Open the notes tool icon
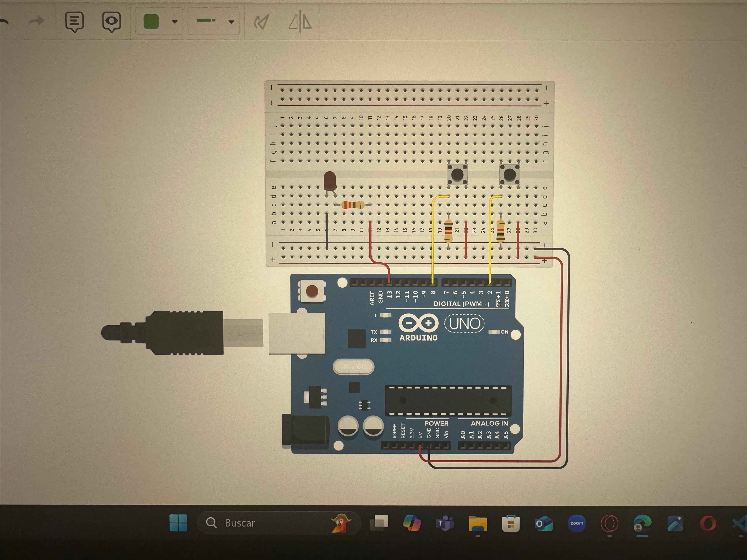The image size is (747, 560). click(74, 22)
